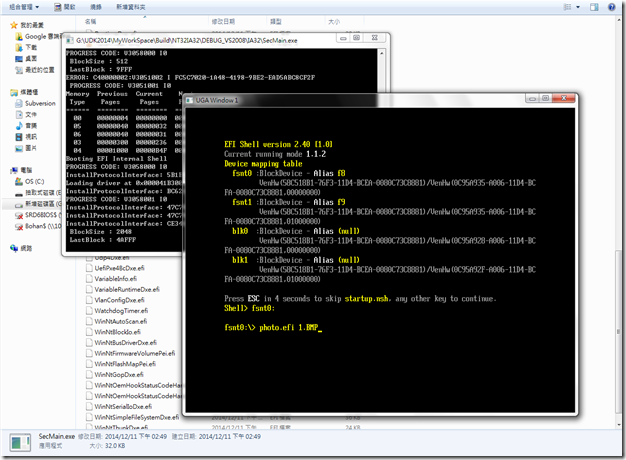Viewport: 626px width, 460px height.
Task: Sort files by the 名稱 name column
Action: tap(91, 21)
